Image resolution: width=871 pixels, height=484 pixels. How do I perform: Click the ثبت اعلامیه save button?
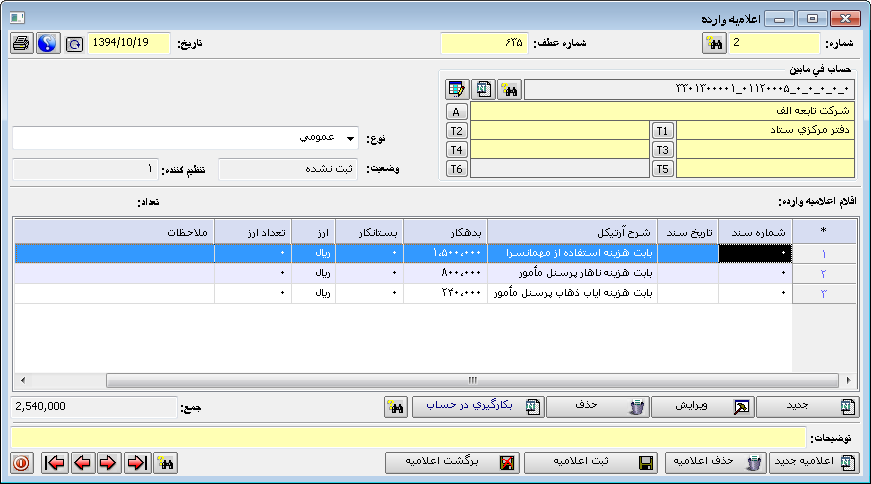(591, 463)
